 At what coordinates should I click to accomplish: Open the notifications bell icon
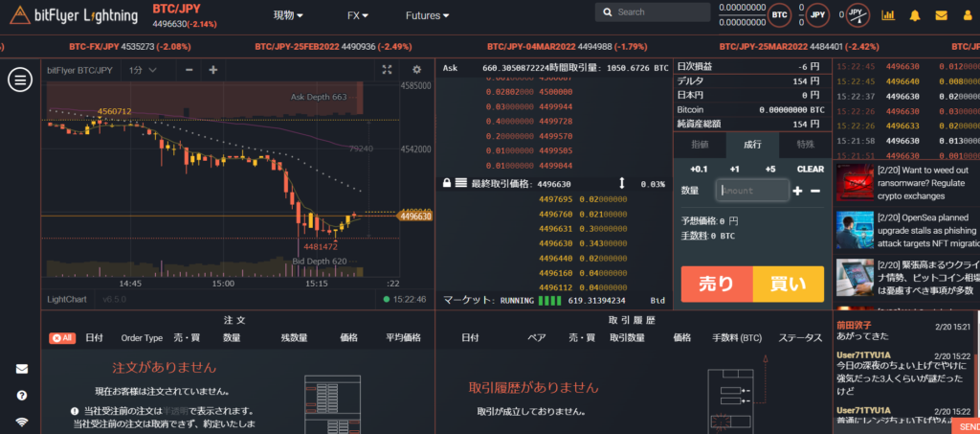tap(915, 15)
